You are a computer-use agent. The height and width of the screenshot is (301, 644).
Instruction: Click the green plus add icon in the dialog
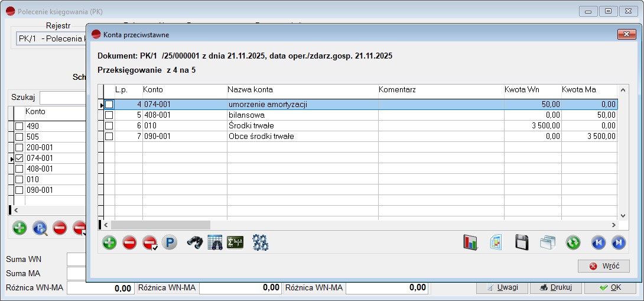(x=109, y=242)
